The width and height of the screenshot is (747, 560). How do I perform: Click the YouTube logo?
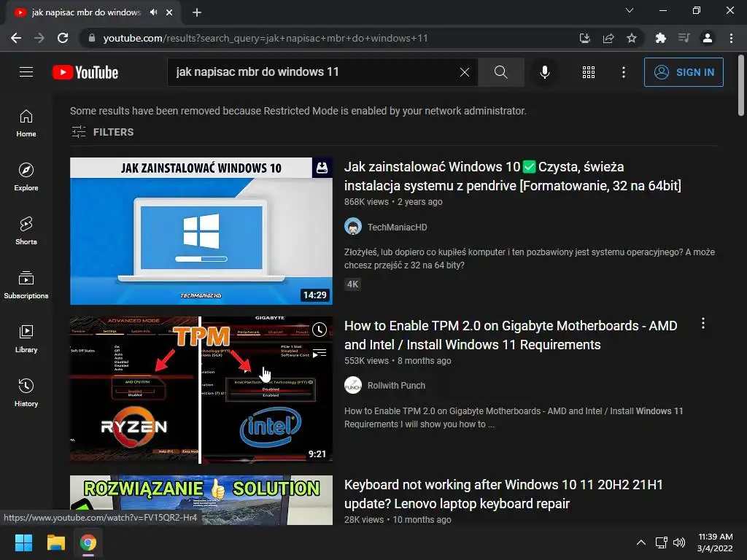tap(85, 72)
